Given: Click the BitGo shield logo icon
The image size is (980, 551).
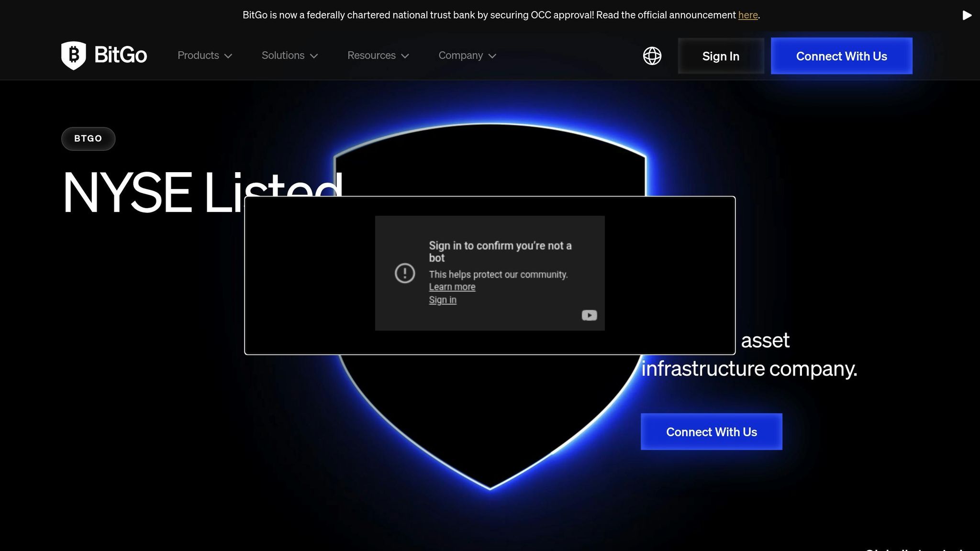Looking at the screenshot, I should 74,55.
